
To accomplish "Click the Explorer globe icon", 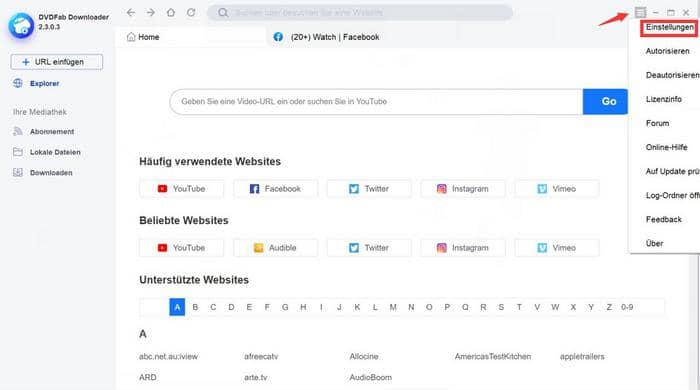I will (x=18, y=83).
